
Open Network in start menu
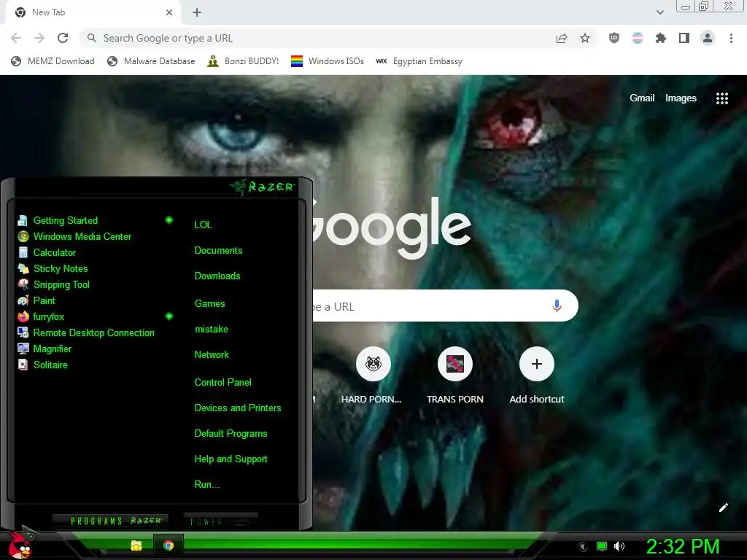[212, 355]
